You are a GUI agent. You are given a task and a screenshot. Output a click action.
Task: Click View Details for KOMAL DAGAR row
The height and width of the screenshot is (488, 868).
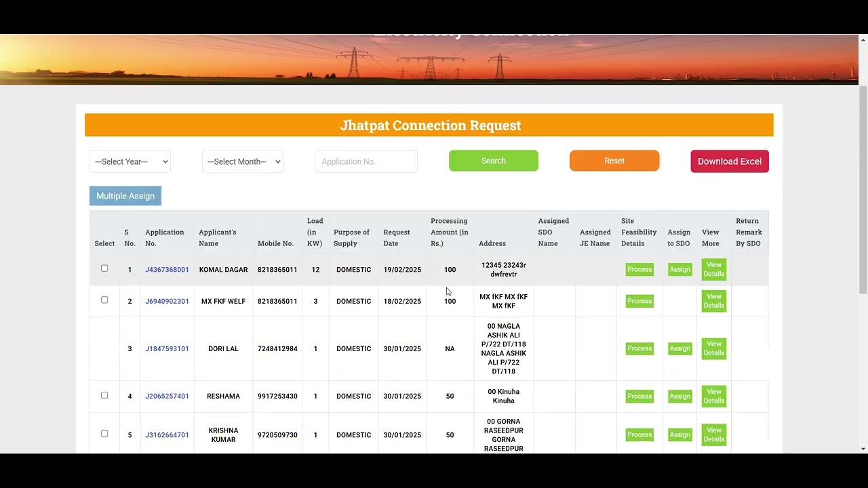pos(714,269)
